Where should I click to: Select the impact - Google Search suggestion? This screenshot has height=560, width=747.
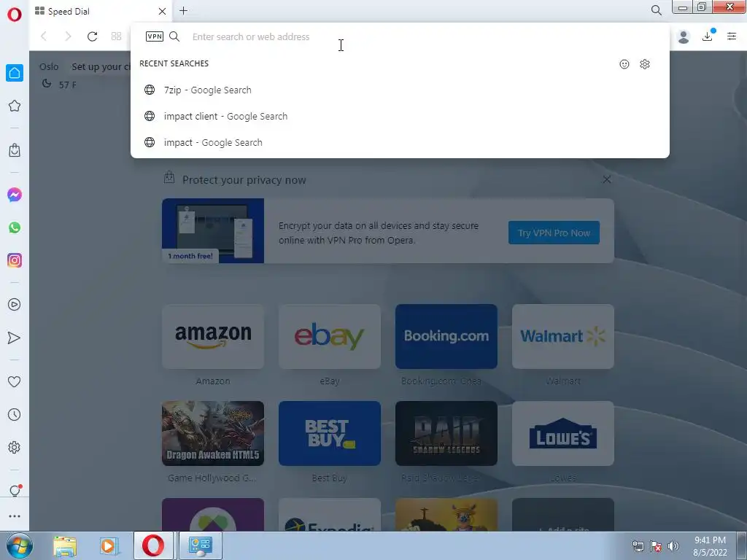(x=399, y=142)
